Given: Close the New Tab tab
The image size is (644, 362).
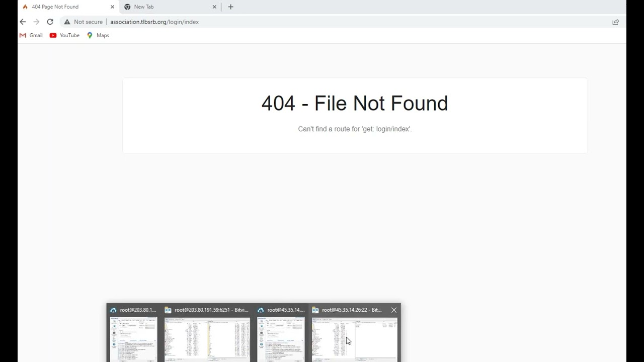Looking at the screenshot, I should coord(214,7).
